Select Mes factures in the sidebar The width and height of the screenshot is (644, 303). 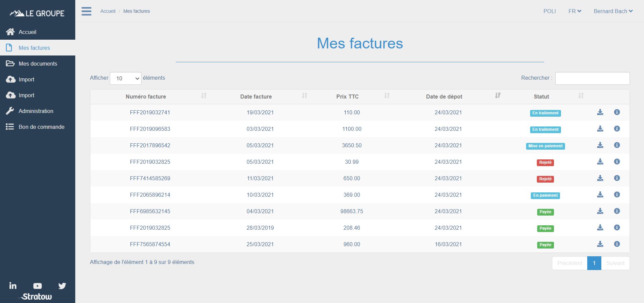(x=38, y=48)
